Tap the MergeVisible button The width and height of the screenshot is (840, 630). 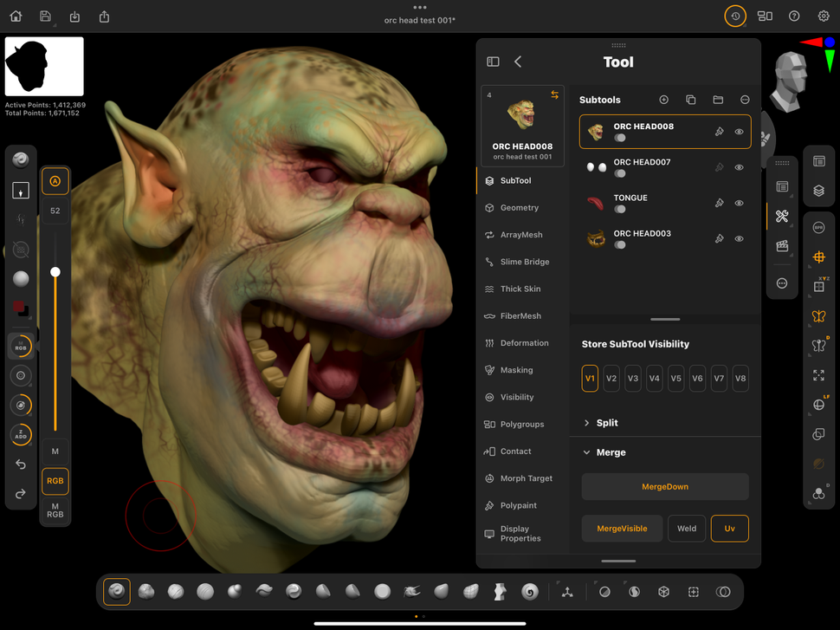point(622,528)
